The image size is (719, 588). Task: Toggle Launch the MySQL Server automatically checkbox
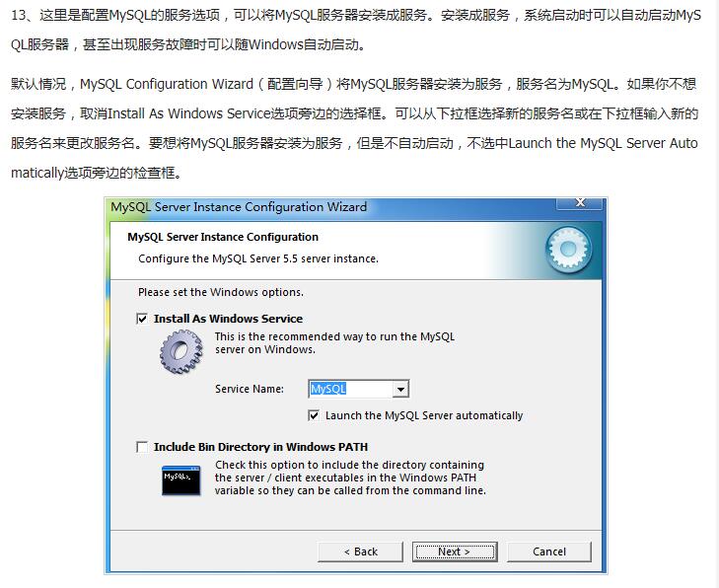(x=314, y=415)
